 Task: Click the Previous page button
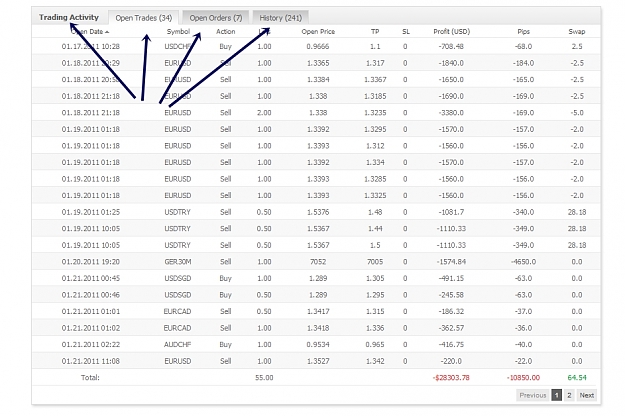point(533,395)
